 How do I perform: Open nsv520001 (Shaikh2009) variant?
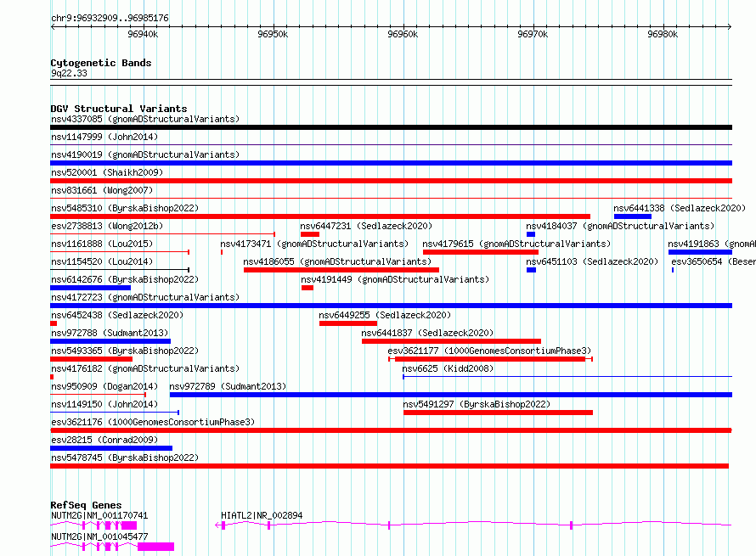click(107, 172)
